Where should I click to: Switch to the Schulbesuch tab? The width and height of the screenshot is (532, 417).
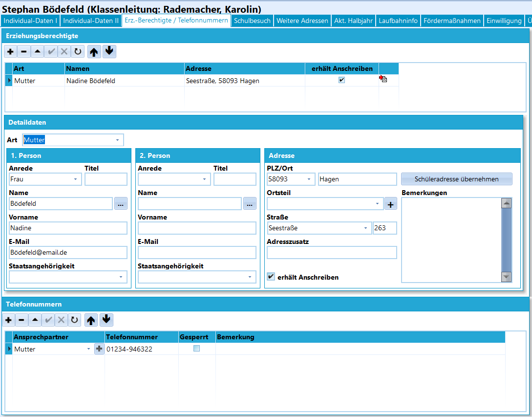pos(252,21)
